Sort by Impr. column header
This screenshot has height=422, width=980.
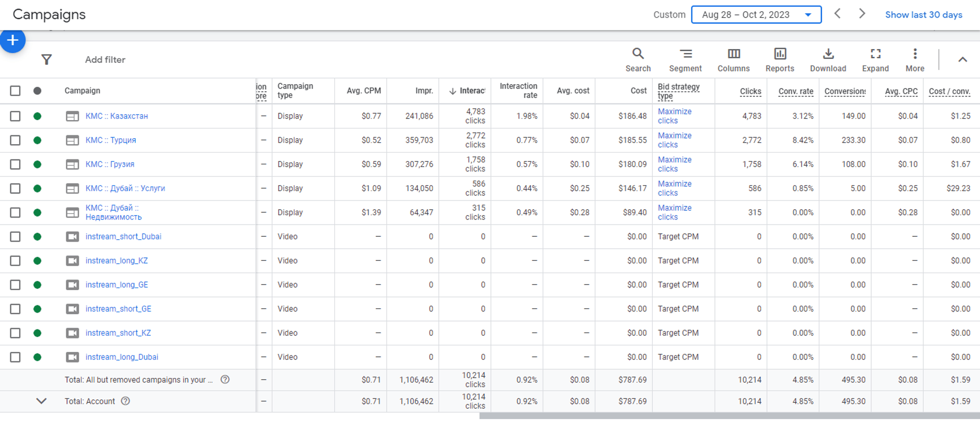pyautogui.click(x=424, y=91)
